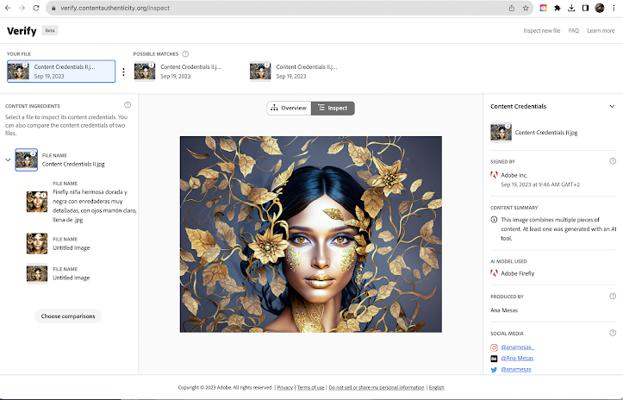Switch to the Overview view

pyautogui.click(x=289, y=108)
